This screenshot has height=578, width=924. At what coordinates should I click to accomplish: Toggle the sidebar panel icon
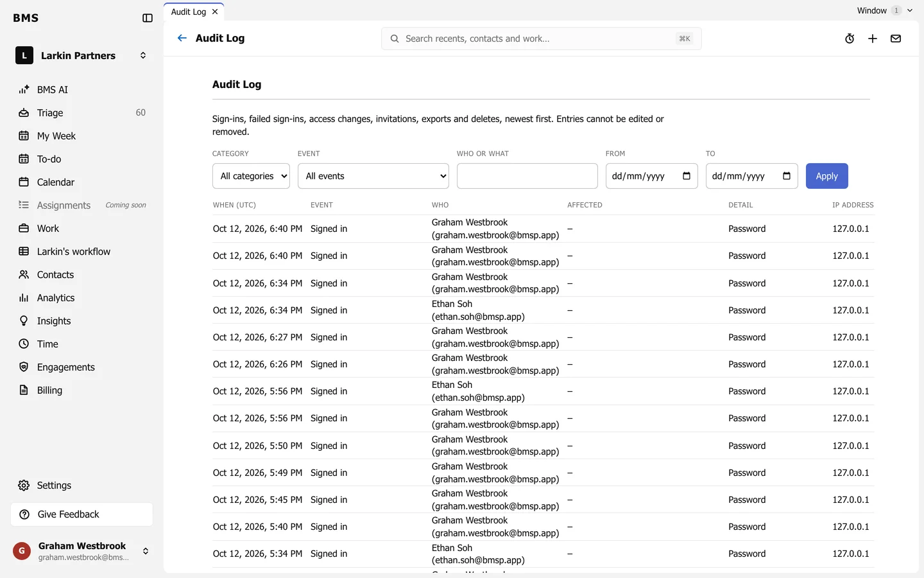[x=148, y=18]
